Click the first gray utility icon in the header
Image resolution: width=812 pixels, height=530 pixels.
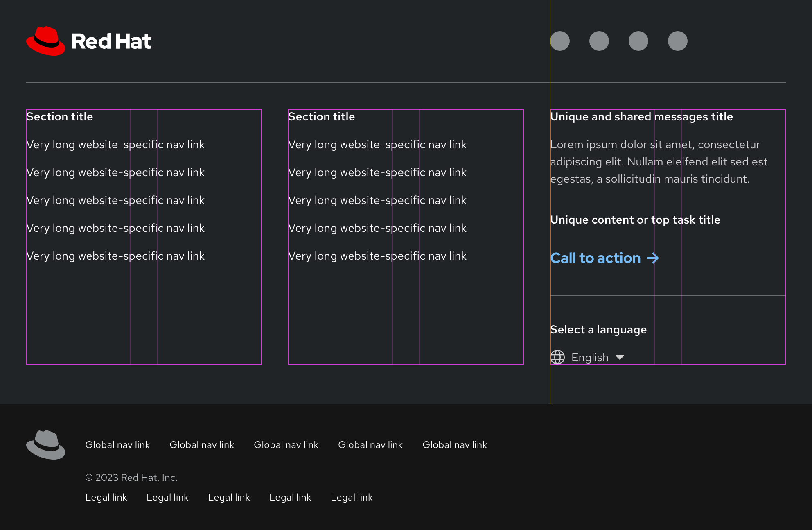click(x=560, y=41)
